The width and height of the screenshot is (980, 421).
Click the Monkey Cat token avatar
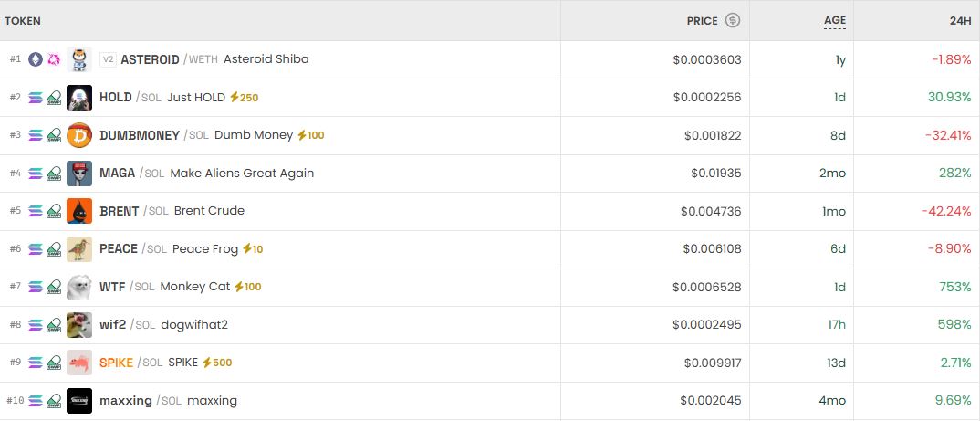[79, 287]
